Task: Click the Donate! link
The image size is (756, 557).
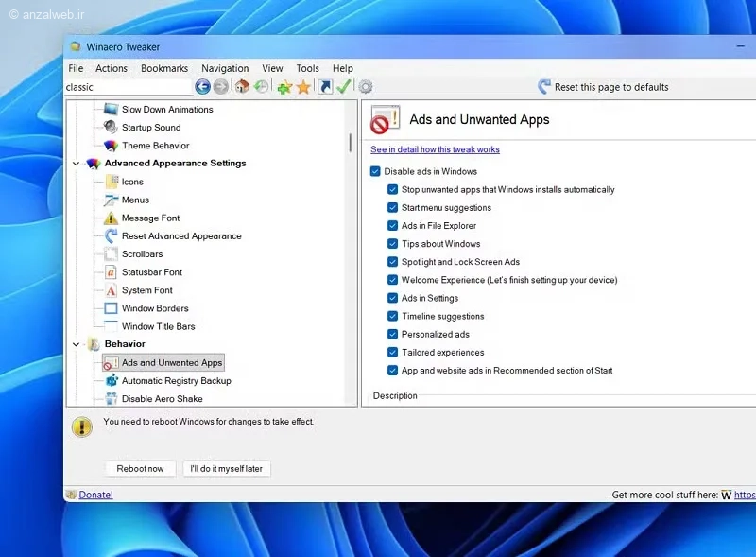Action: (95, 495)
